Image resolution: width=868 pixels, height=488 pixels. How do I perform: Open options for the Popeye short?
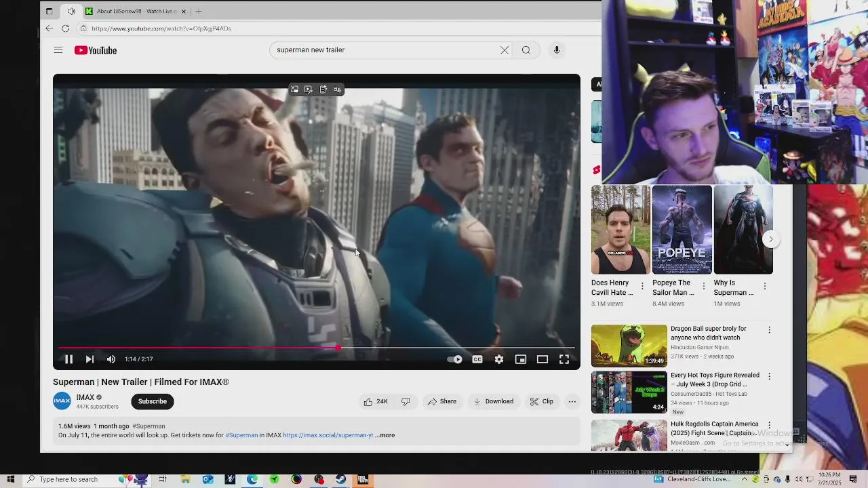(703, 287)
